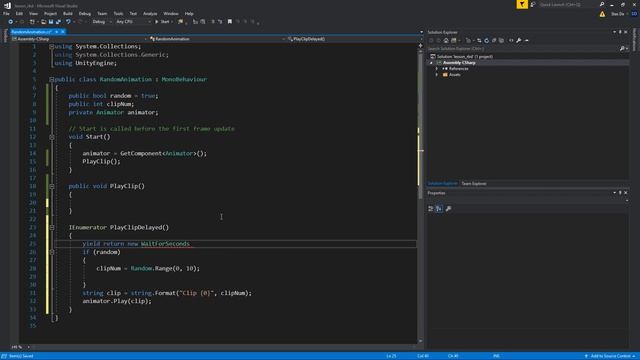Screen dimensions: 640x360
Task: Open the Project menu
Action: pyautogui.click(x=50, y=13)
